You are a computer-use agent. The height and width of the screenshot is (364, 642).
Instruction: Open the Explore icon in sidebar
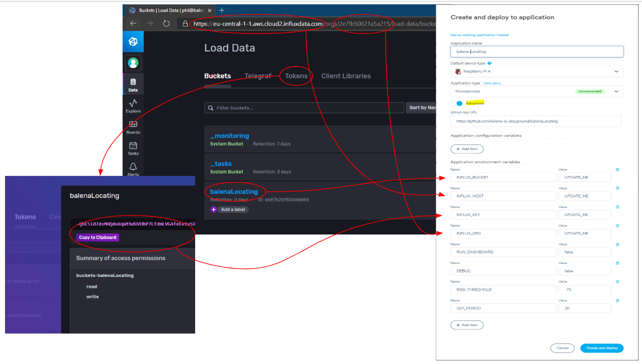133,103
